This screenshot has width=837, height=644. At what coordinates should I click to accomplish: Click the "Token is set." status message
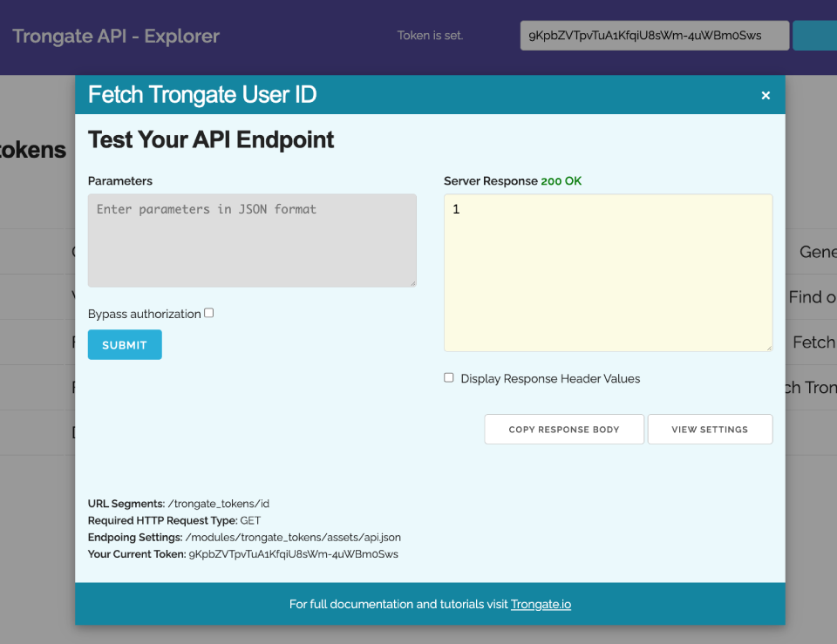point(430,36)
